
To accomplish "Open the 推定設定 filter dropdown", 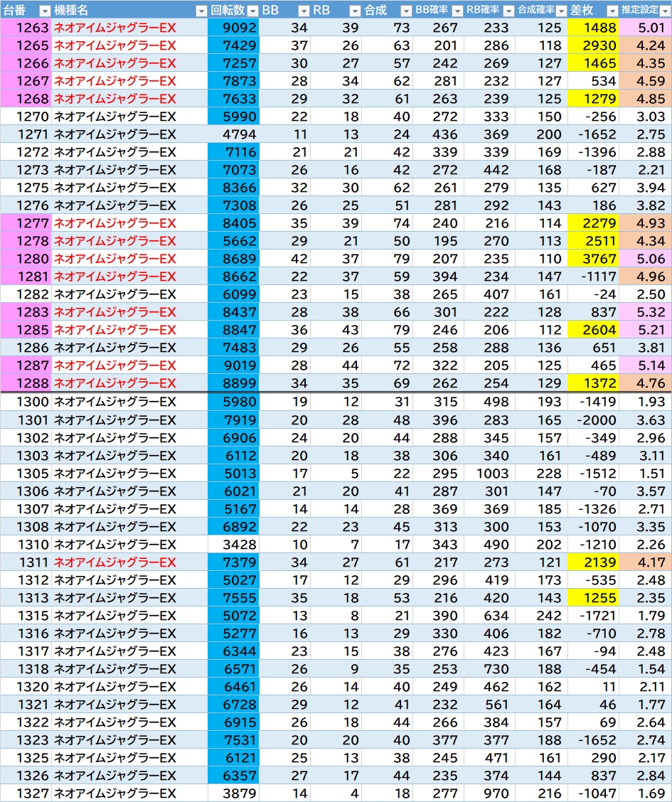I will coord(664,11).
